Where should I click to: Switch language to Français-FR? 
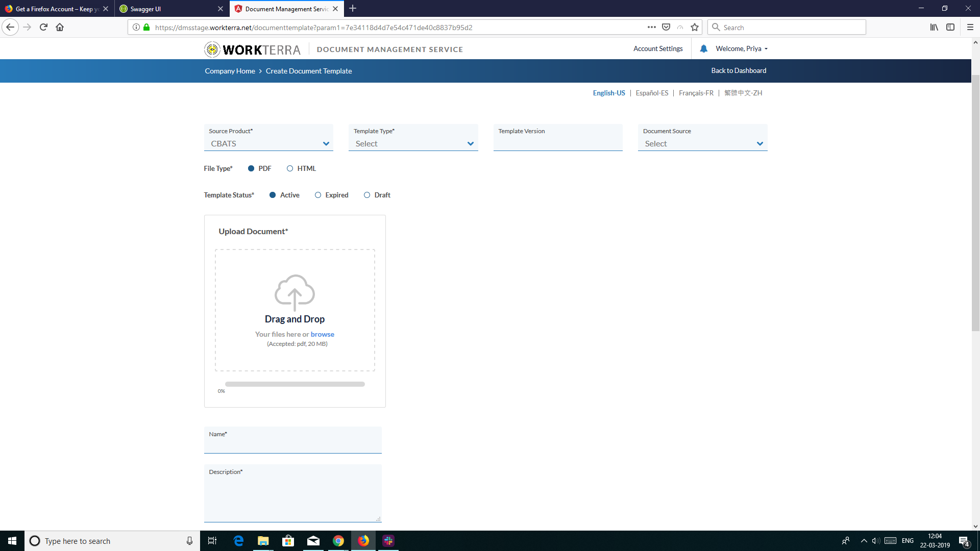pyautogui.click(x=696, y=93)
